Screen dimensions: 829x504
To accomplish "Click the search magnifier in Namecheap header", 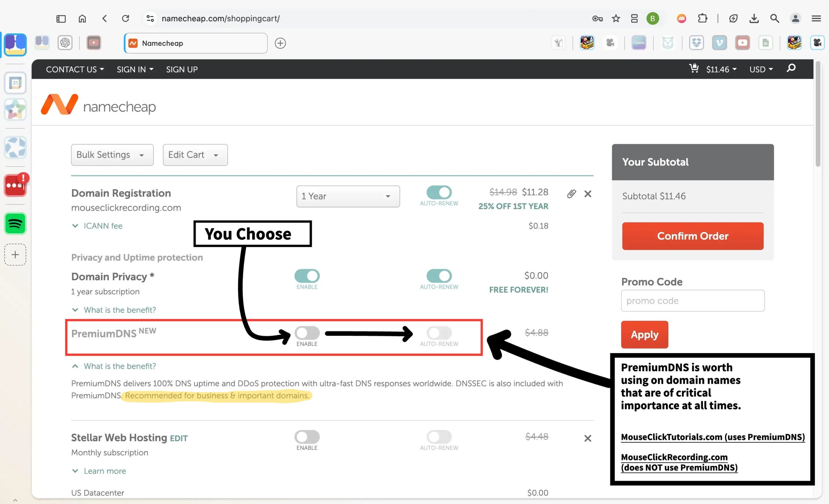I will tap(791, 68).
